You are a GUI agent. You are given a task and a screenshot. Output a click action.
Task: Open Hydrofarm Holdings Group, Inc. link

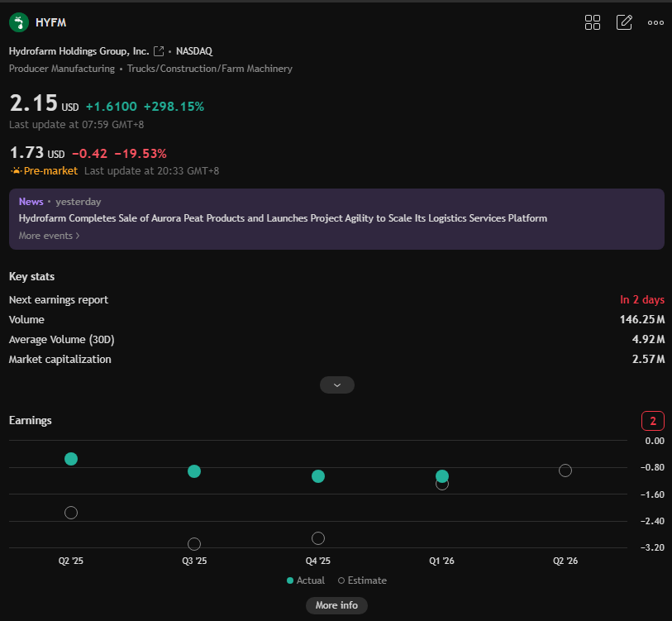click(79, 51)
